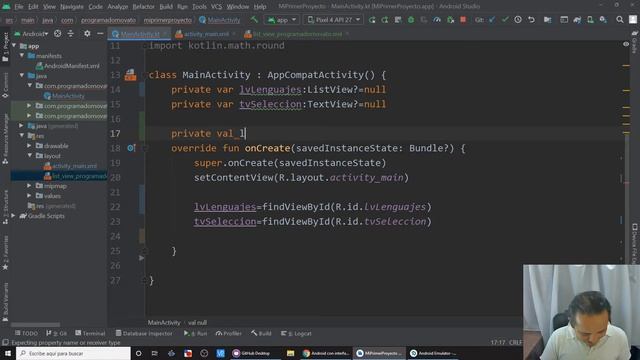Collapse the java folder arrow
640x360 pixels.
pyautogui.click(x=22, y=76)
